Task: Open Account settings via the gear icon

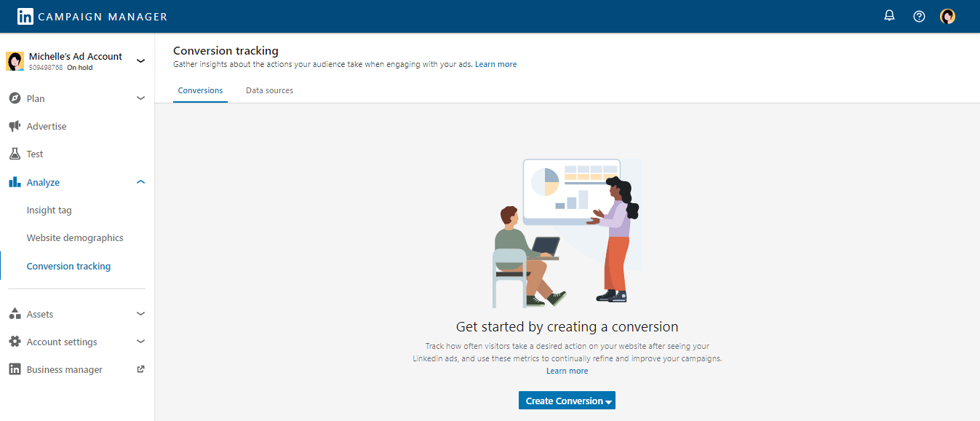Action: coord(16,341)
